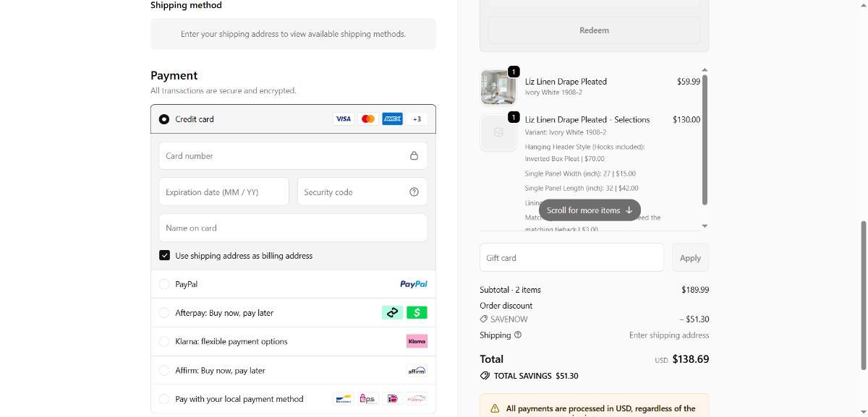This screenshot has width=868, height=417.
Task: Click the American Express icon
Action: (x=392, y=119)
